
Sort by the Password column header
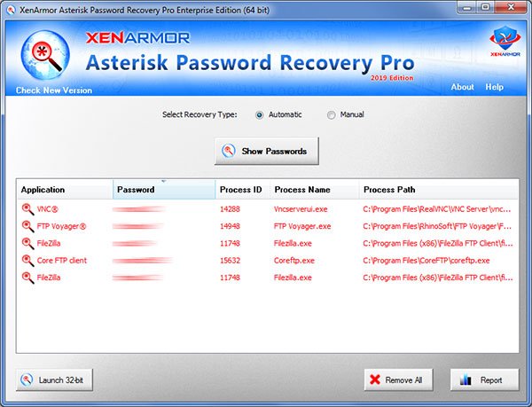[164, 190]
